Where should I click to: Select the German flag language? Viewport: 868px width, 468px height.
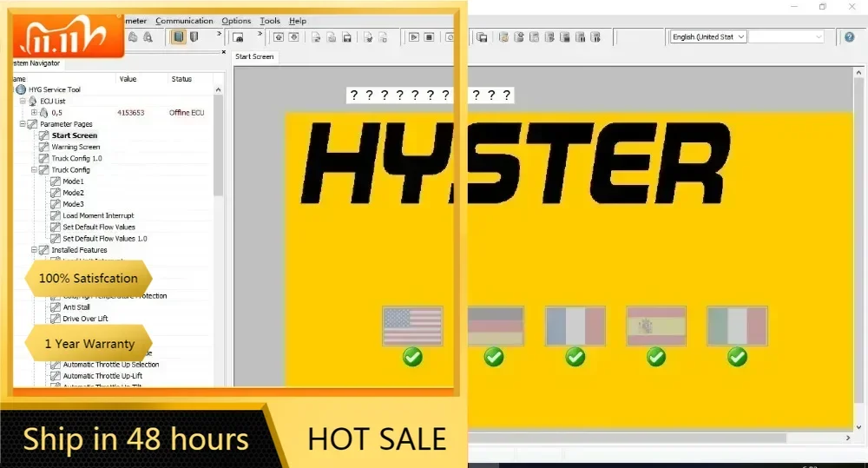click(x=495, y=326)
